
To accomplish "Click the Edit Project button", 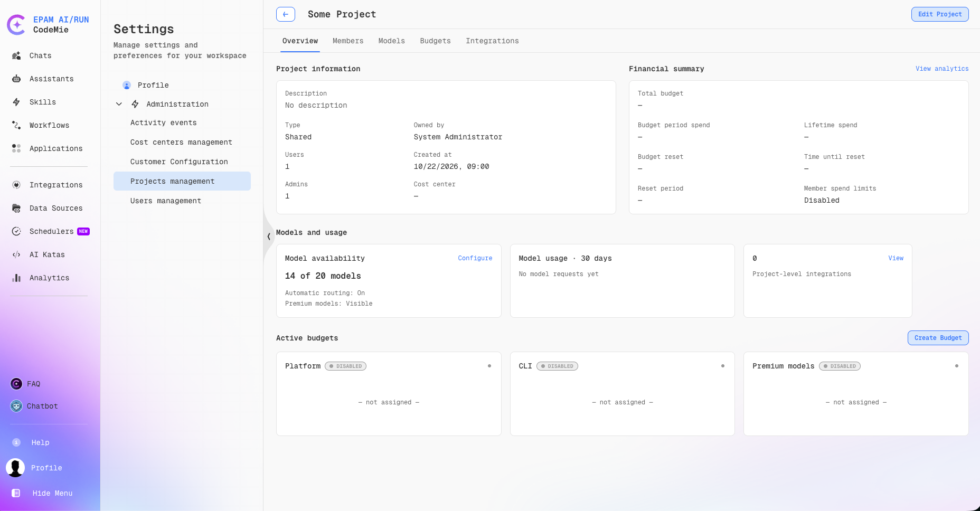I will coord(940,14).
